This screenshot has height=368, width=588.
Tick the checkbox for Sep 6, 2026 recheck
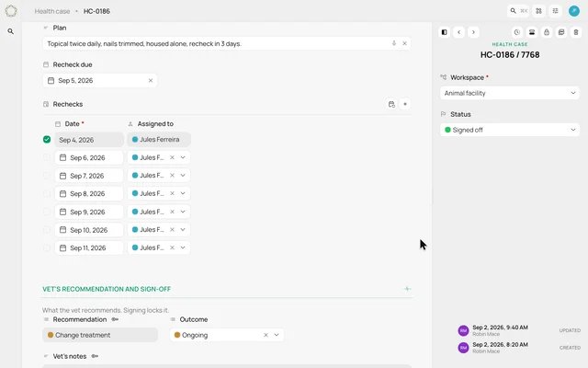(47, 157)
